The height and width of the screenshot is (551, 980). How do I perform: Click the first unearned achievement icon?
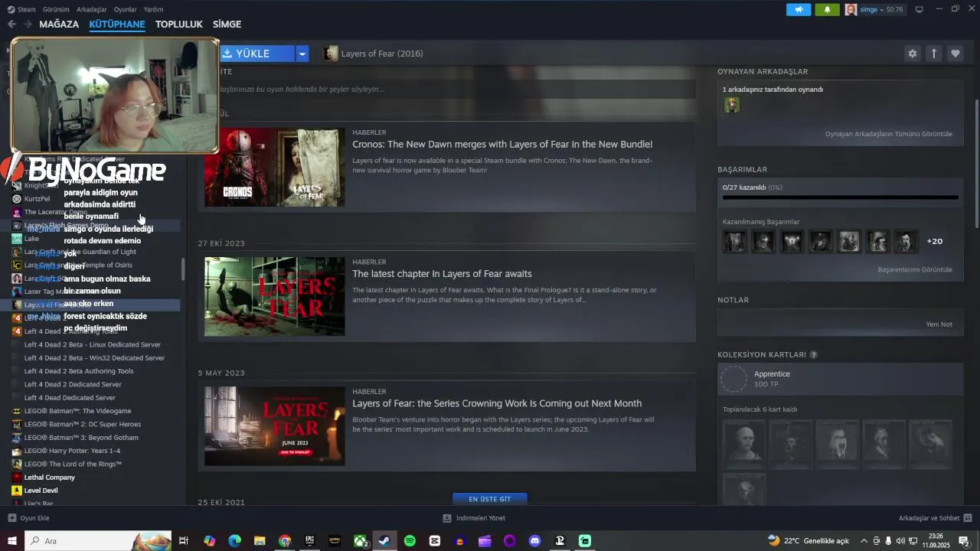tap(735, 241)
